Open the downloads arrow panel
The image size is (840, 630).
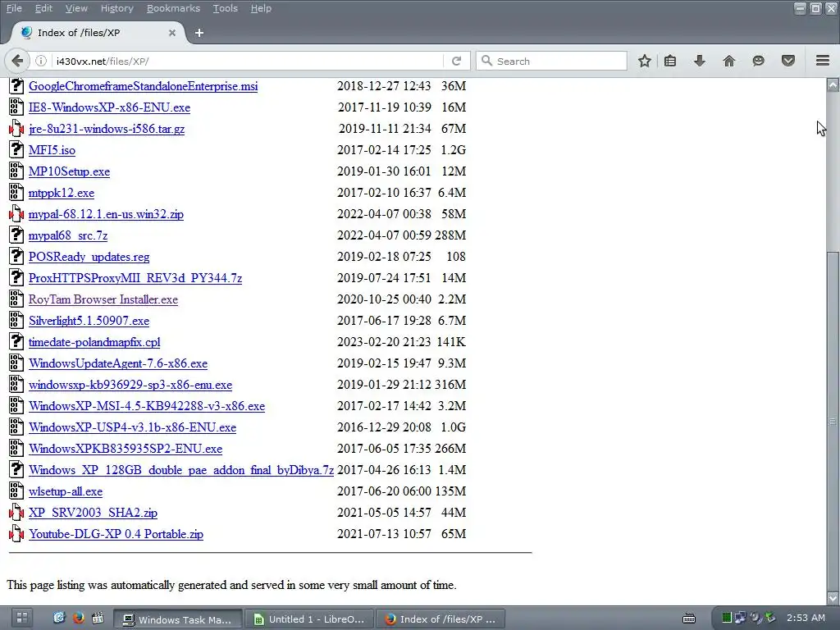click(699, 61)
